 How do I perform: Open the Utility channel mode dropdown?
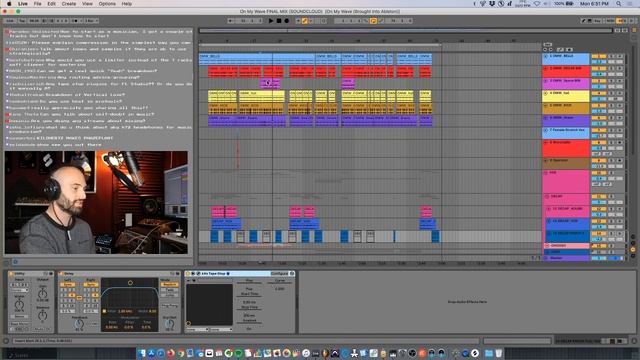point(19,290)
